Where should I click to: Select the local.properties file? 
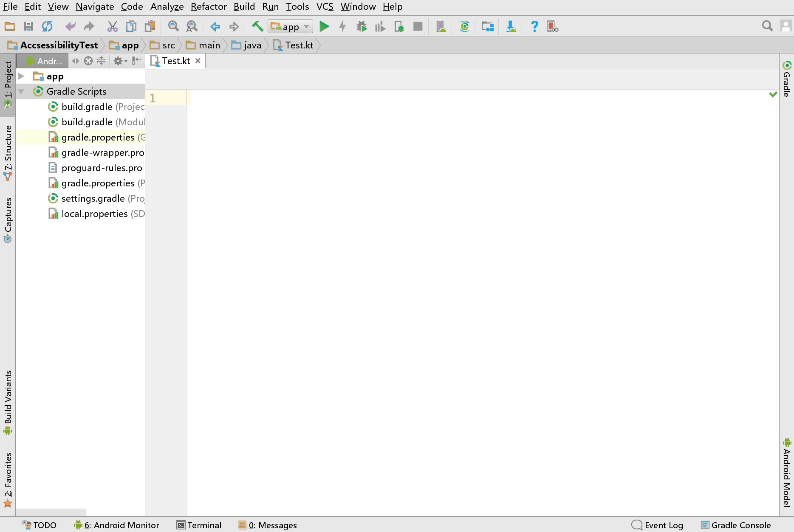click(81, 214)
